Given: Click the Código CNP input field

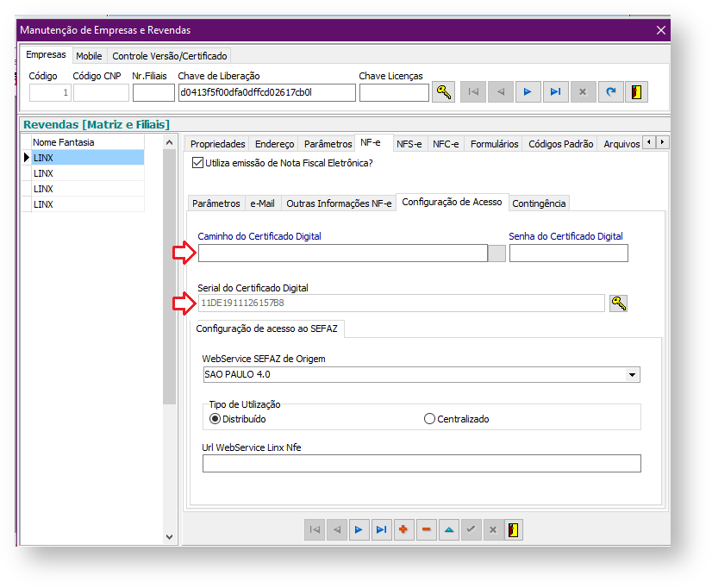Looking at the screenshot, I should [101, 92].
